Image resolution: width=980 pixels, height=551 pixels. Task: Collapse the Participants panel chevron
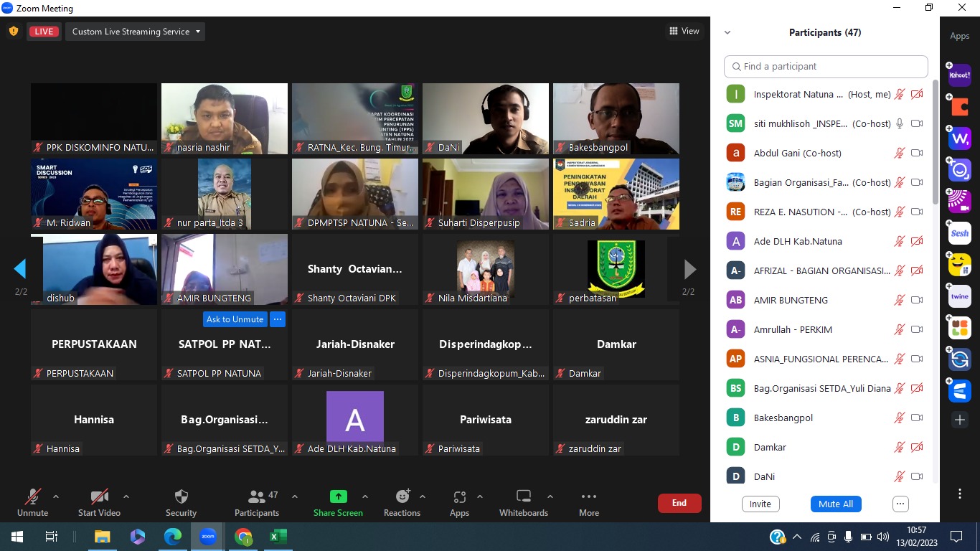727,32
